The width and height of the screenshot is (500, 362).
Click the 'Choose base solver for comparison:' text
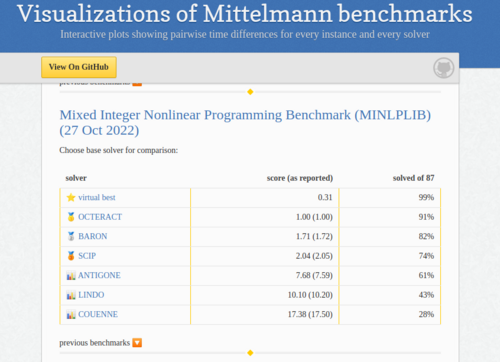(x=119, y=150)
